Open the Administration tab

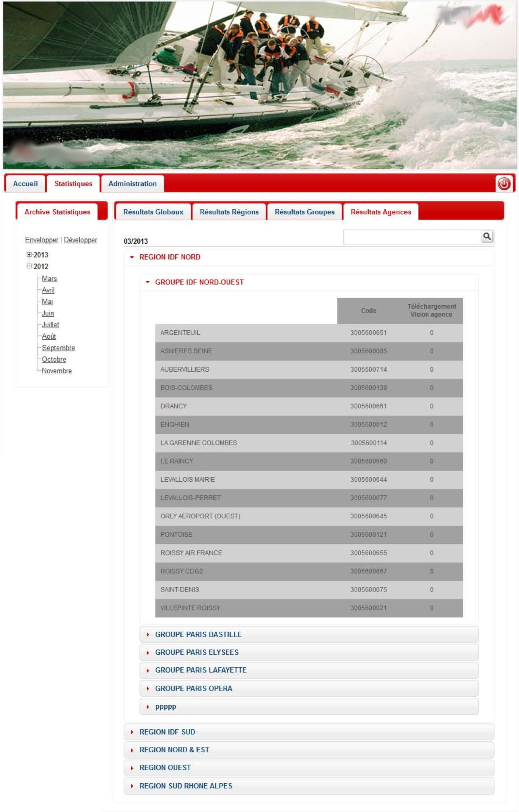pyautogui.click(x=132, y=184)
